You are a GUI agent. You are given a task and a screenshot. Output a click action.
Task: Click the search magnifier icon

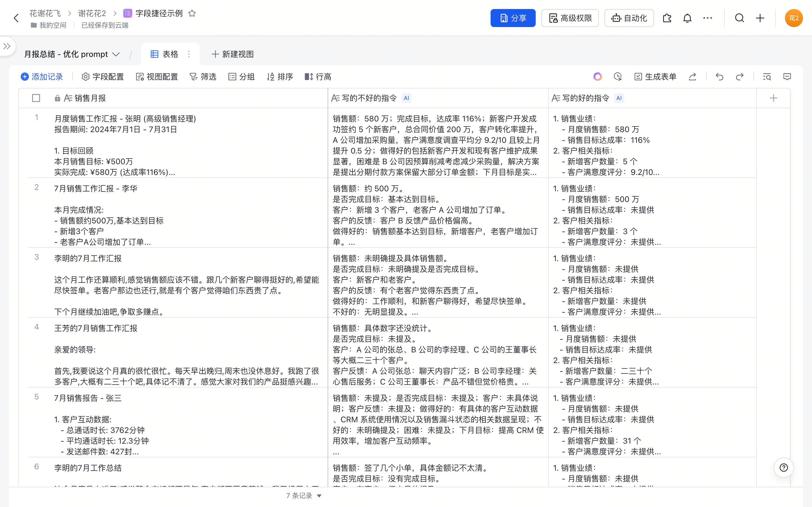click(740, 18)
